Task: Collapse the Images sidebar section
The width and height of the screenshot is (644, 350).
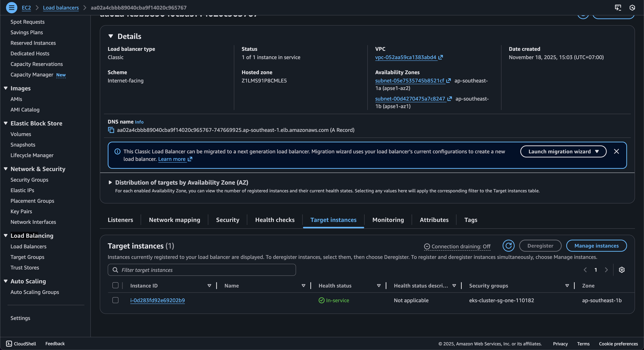Action: pyautogui.click(x=6, y=88)
